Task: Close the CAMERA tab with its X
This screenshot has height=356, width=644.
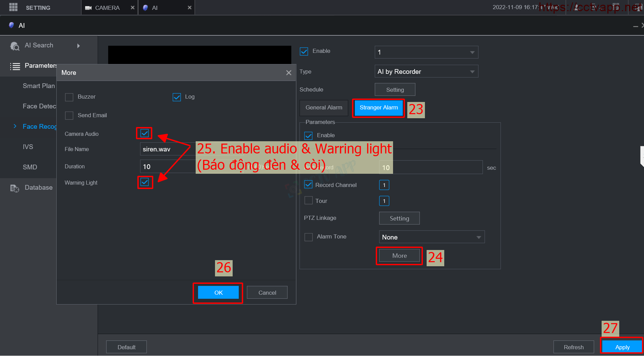Action: 133,7
